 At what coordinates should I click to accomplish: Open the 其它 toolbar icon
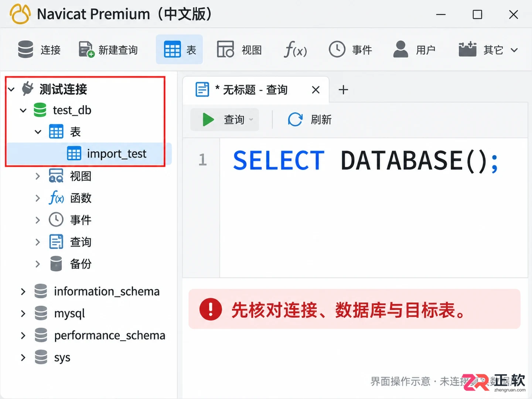coord(467,50)
